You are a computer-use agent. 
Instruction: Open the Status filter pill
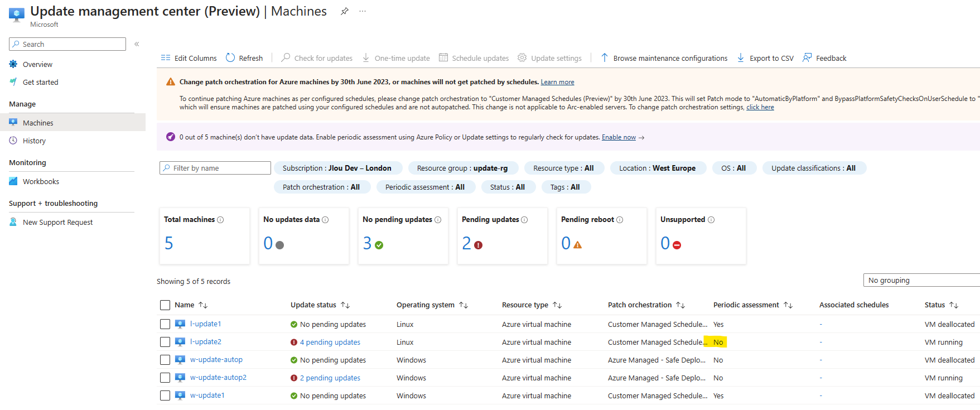click(508, 187)
